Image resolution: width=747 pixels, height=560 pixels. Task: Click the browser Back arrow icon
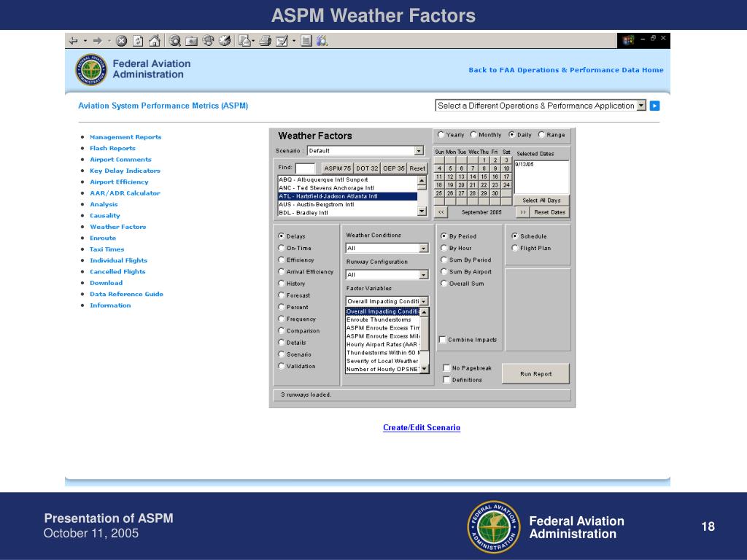tap(74, 41)
